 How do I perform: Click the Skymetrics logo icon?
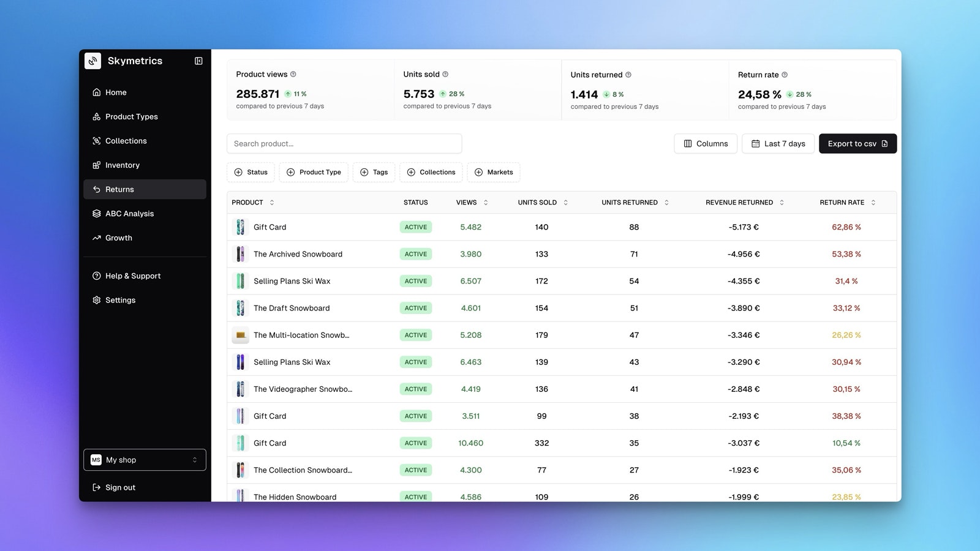click(92, 61)
